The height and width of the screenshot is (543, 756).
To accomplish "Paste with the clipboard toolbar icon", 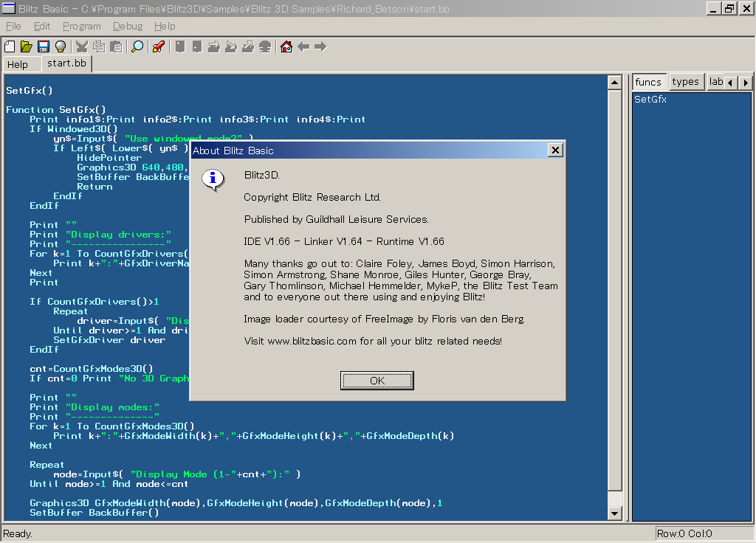I will click(x=116, y=46).
